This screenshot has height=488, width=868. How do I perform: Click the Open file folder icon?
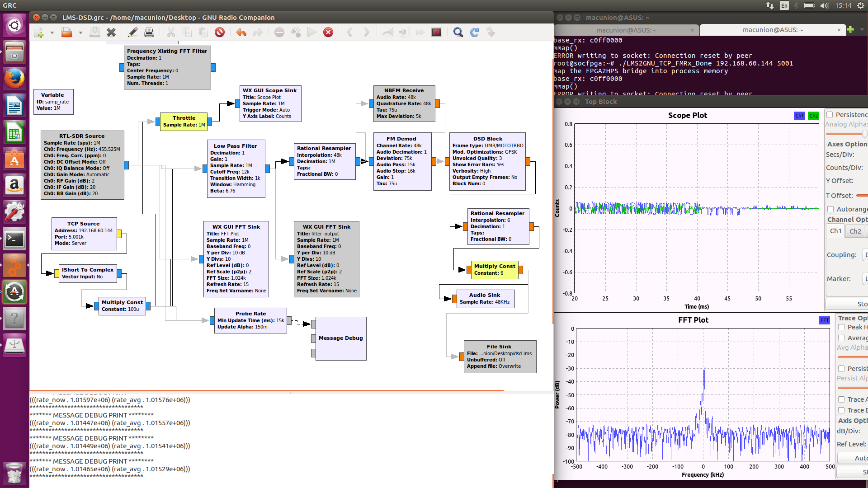tap(66, 33)
